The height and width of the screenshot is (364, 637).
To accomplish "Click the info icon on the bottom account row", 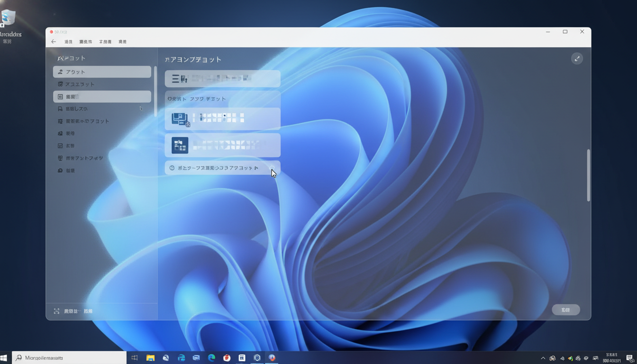I will click(x=171, y=168).
